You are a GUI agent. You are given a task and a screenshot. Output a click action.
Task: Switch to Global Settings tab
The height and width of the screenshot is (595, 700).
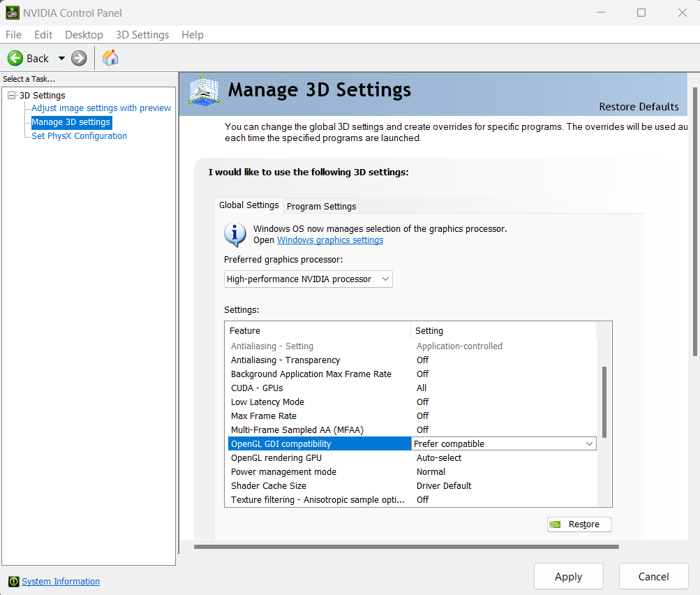tap(248, 205)
